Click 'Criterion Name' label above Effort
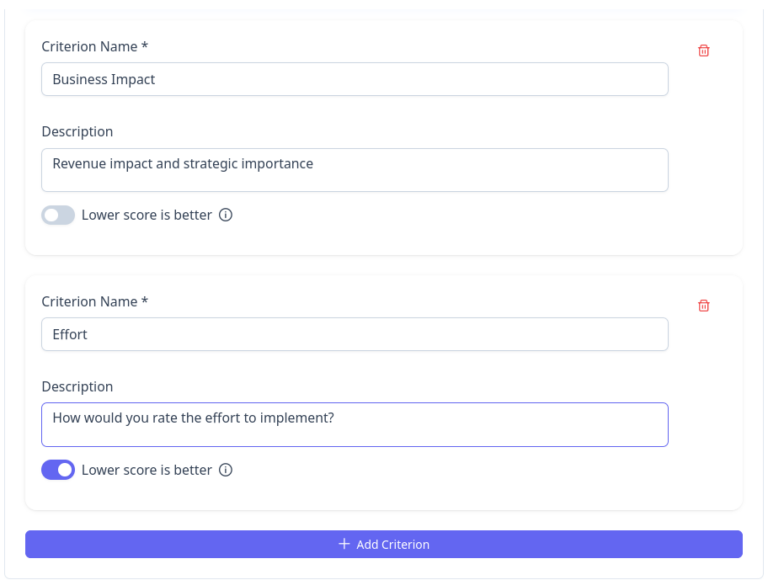Screen dimensions: 768x580 89,302
